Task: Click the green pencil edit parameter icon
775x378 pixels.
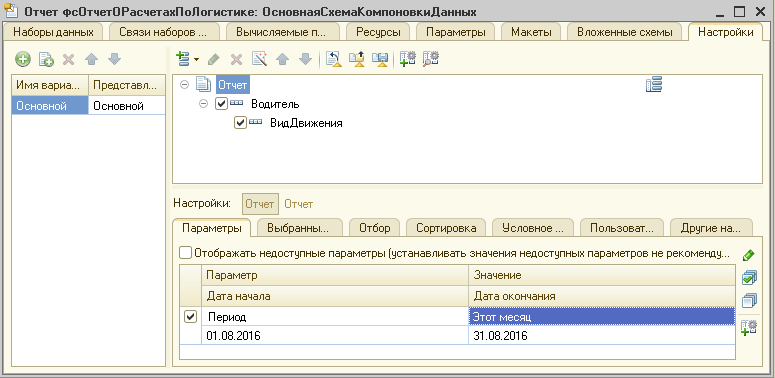Action: click(x=749, y=255)
